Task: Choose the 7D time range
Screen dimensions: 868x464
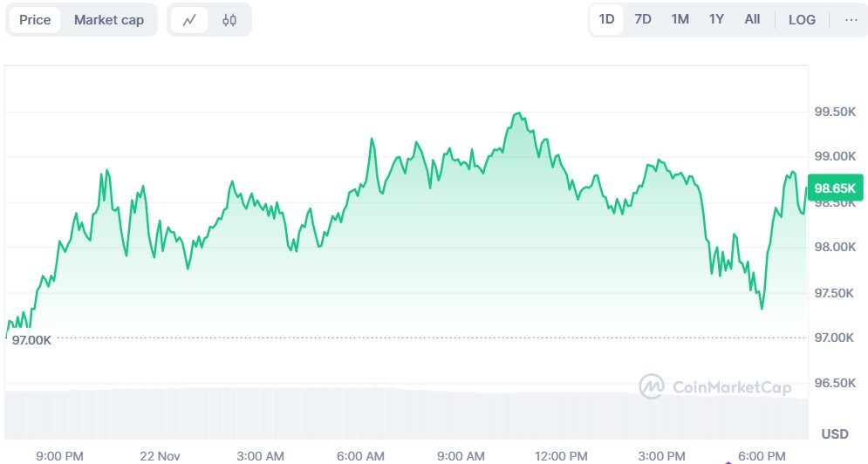Action: [x=643, y=19]
